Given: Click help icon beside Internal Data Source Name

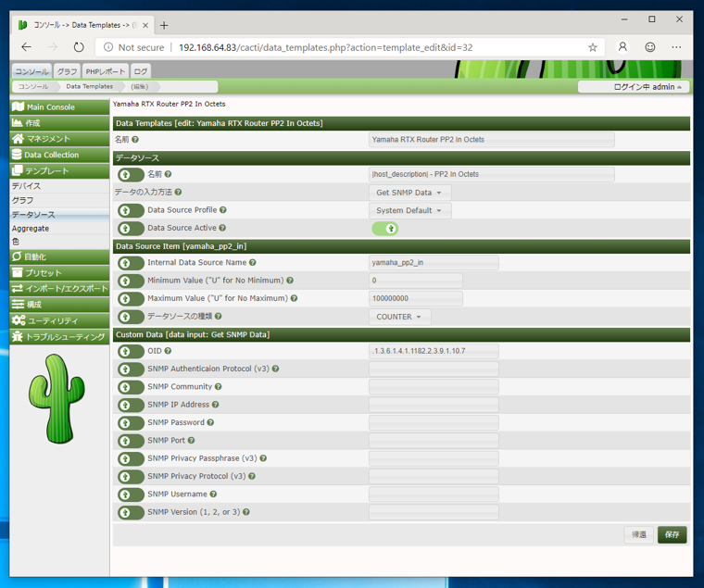Looking at the screenshot, I should [253, 263].
